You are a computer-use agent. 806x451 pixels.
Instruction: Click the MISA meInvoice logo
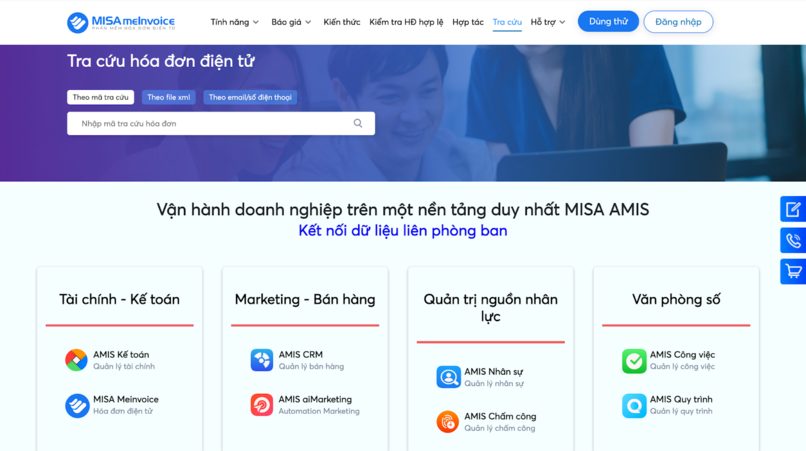[x=121, y=22]
